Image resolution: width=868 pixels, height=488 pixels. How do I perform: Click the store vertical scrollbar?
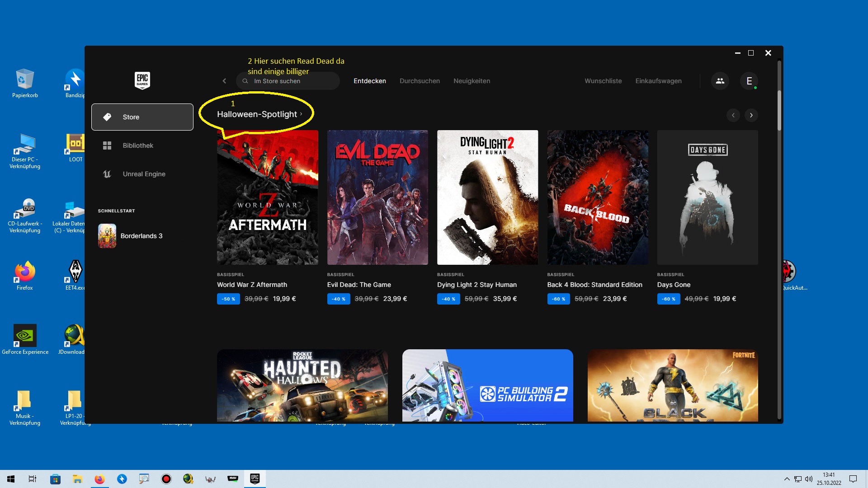point(779,111)
